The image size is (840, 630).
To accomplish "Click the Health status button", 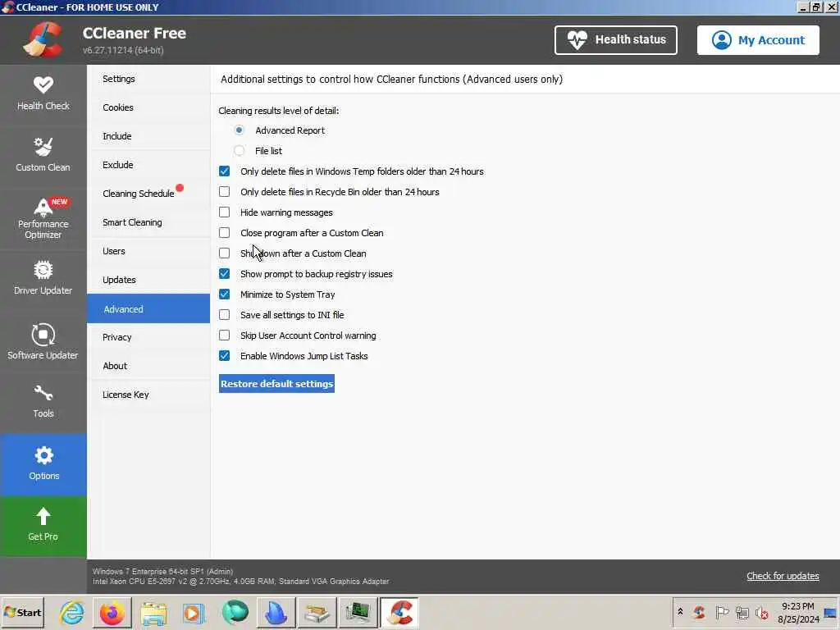I will (615, 39).
